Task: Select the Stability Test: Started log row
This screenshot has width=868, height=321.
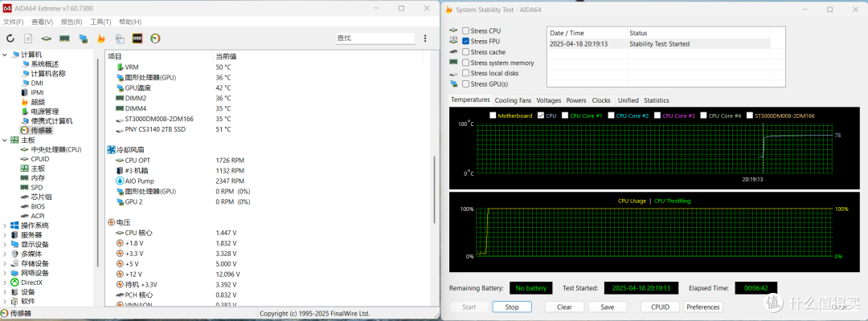Action: [x=658, y=43]
